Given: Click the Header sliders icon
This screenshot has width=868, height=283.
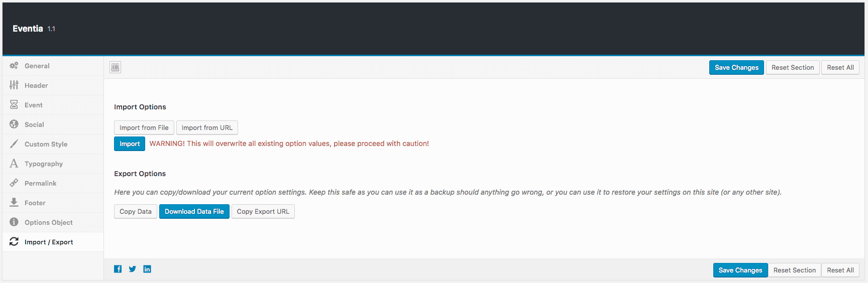Looking at the screenshot, I should [14, 85].
